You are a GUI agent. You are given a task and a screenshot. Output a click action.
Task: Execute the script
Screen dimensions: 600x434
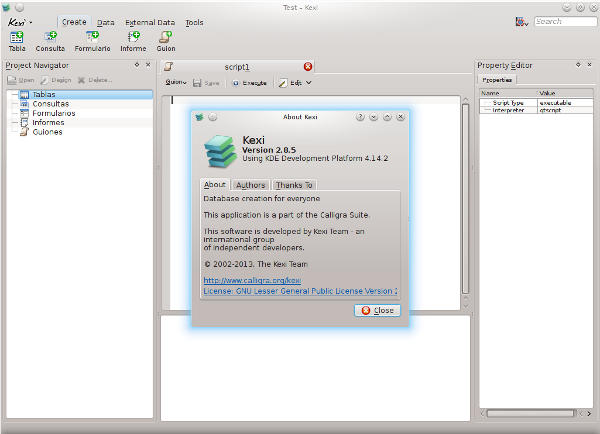coord(249,83)
